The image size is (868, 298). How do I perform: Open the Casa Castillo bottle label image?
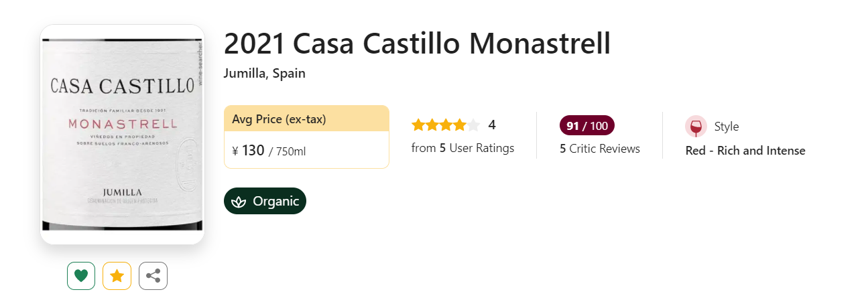point(122,134)
